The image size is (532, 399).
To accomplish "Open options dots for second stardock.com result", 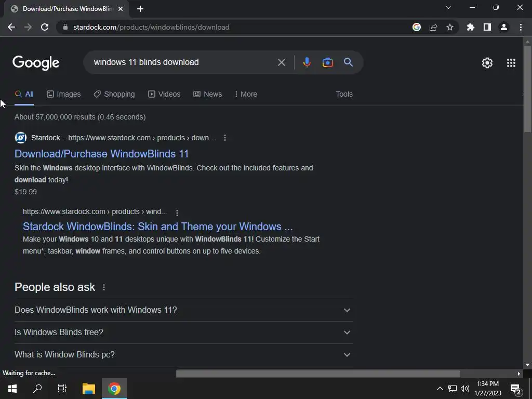I will click(177, 212).
